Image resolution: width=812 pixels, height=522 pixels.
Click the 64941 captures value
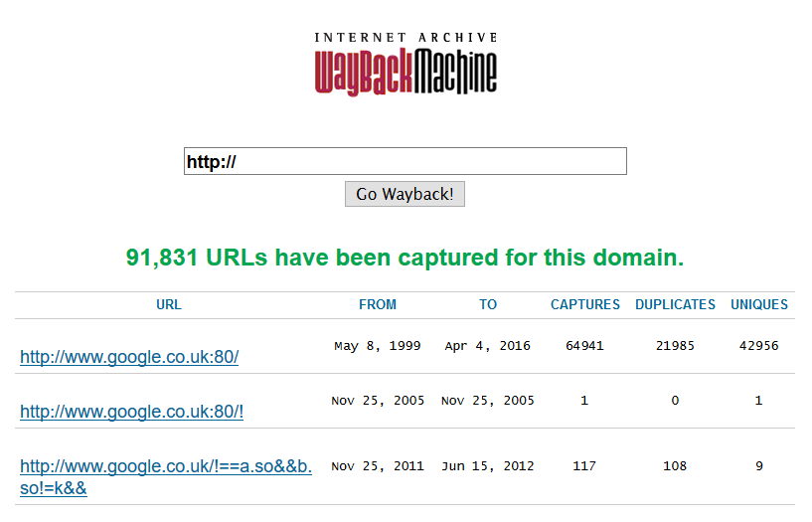coord(584,346)
